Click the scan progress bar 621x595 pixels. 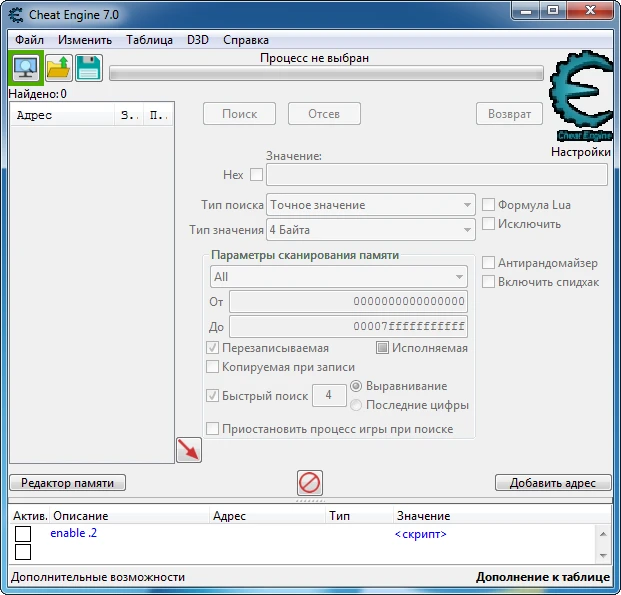(x=326, y=74)
